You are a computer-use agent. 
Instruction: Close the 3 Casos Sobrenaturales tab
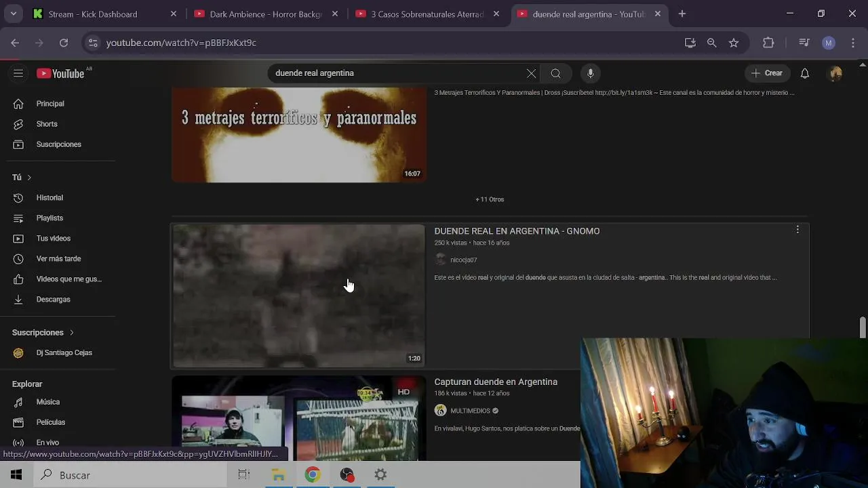pos(496,14)
